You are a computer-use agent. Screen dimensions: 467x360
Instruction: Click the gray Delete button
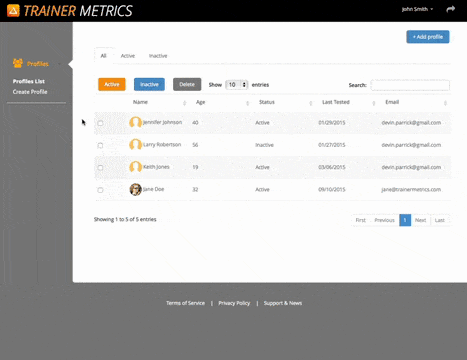click(187, 84)
